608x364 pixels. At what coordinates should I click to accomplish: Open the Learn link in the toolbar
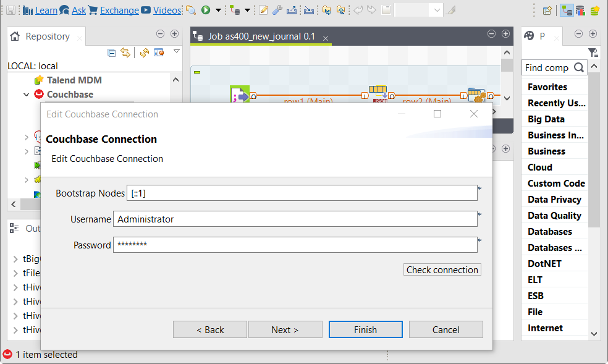46,10
